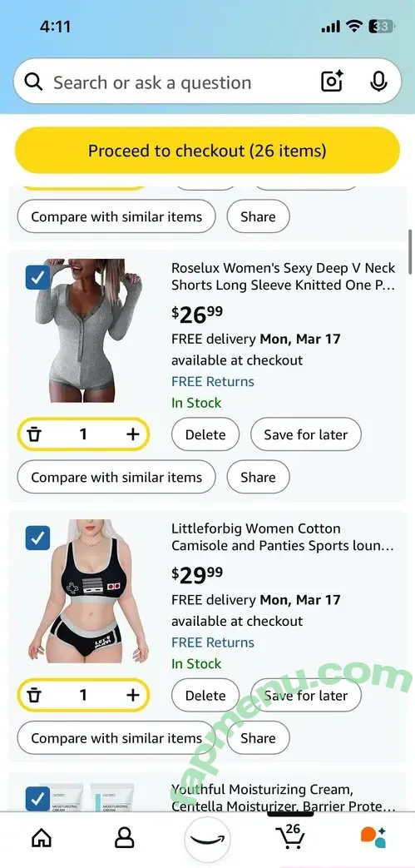Tap the camera lens search icon

coord(332,82)
